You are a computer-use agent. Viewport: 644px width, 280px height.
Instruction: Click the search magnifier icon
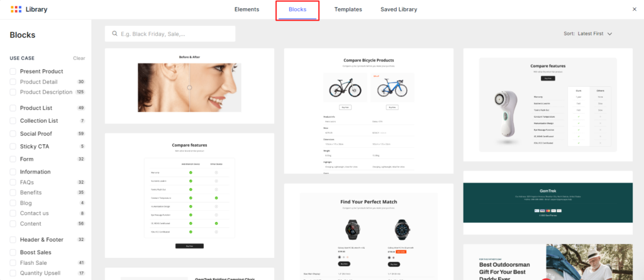pyautogui.click(x=114, y=34)
